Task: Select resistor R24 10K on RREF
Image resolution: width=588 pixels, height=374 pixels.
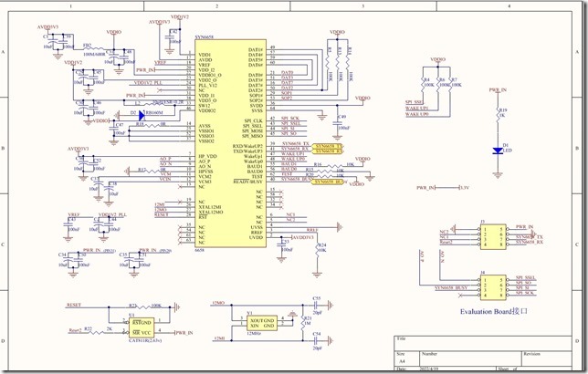Action: [x=317, y=248]
